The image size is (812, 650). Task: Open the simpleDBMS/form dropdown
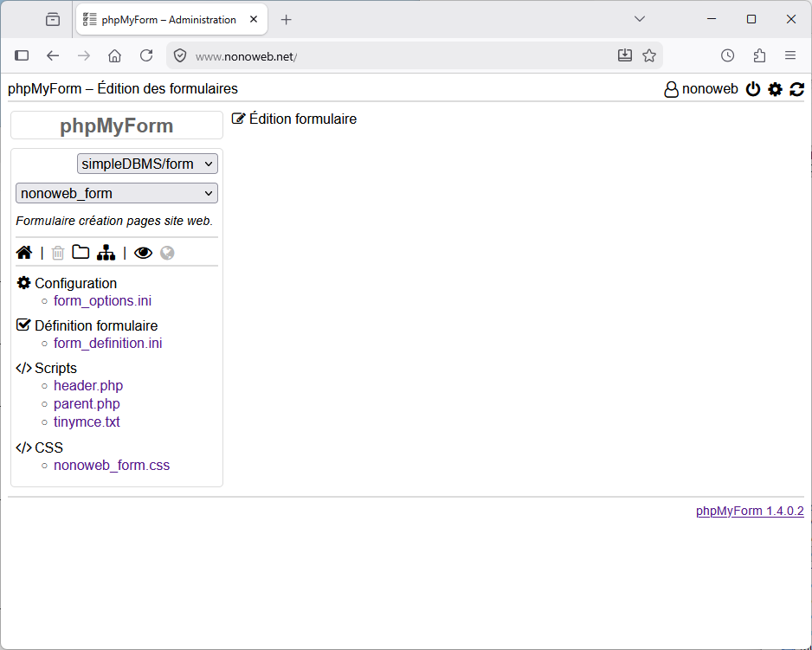coord(147,164)
